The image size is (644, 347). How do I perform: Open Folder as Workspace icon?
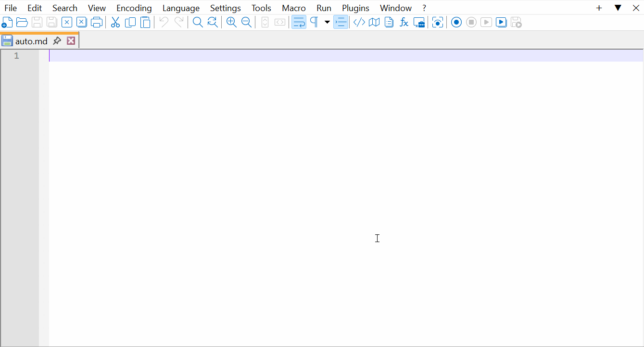pos(419,22)
